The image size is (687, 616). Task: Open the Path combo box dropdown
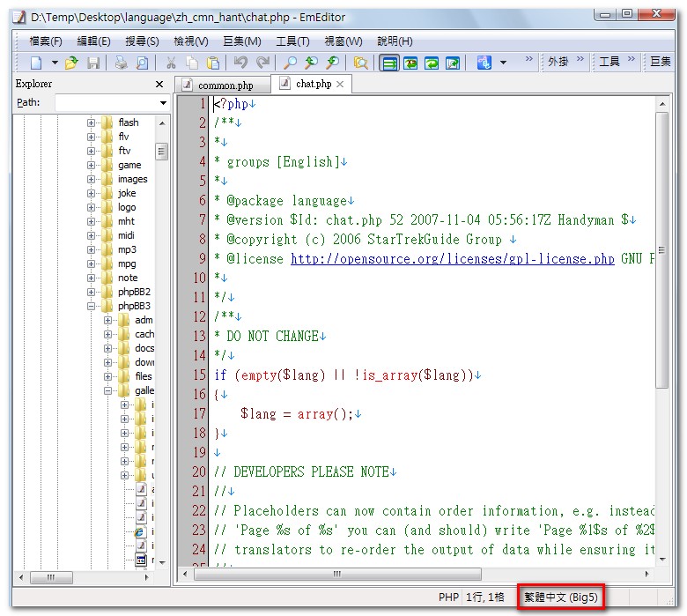pyautogui.click(x=164, y=103)
